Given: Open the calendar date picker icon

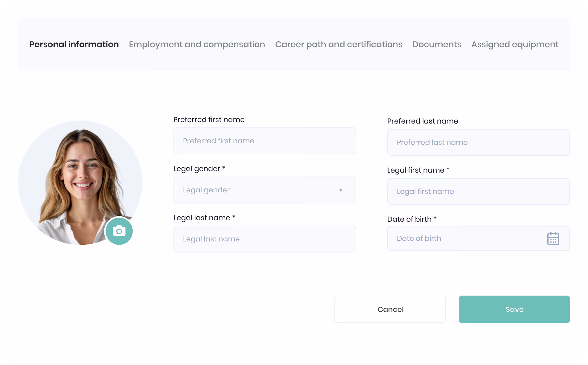Looking at the screenshot, I should tap(553, 238).
